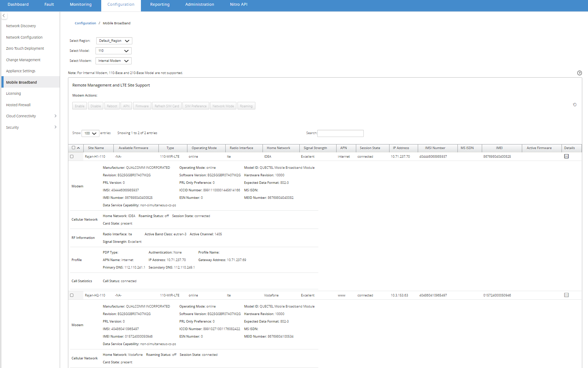Follow the Configuration breadcrumb link
Screen dimensions: 588x368
coord(85,23)
